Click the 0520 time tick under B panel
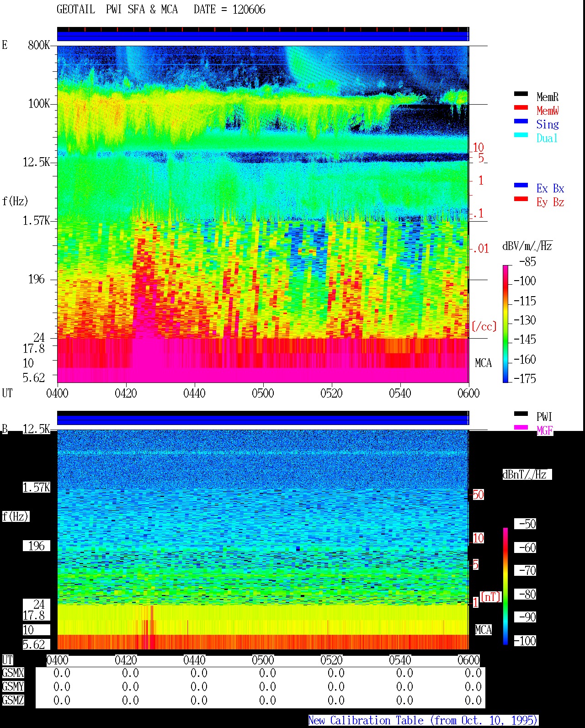Image resolution: width=585 pixels, height=728 pixels. [331, 660]
